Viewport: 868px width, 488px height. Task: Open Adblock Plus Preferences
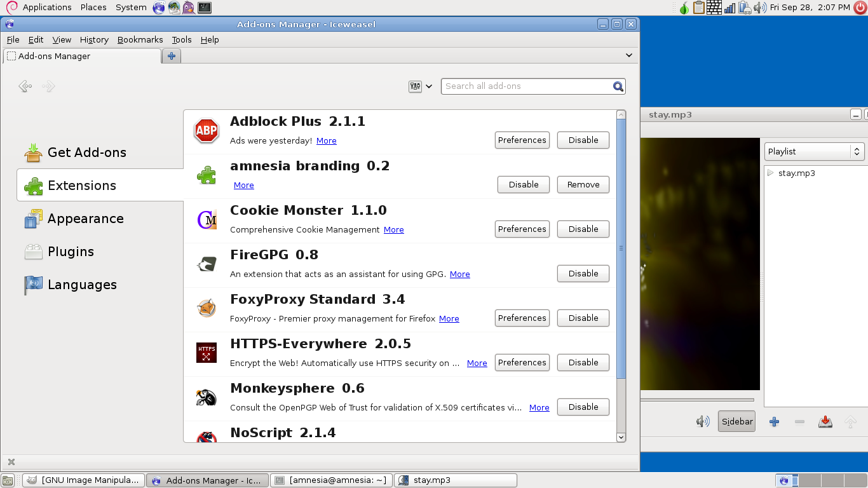(522, 140)
